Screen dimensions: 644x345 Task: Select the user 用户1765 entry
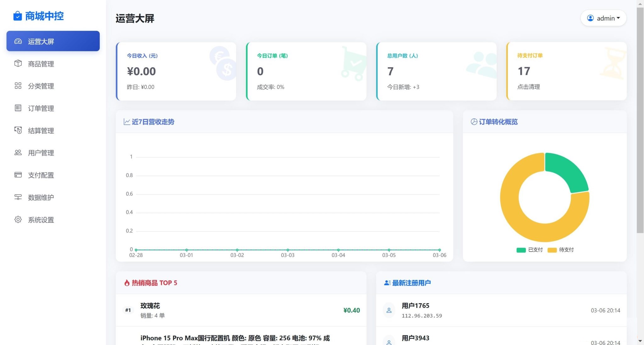pyautogui.click(x=416, y=305)
